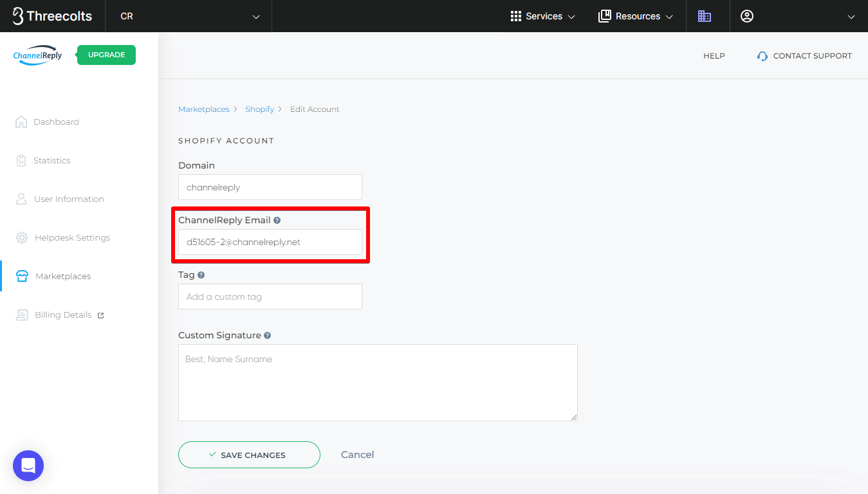Click the ChannelReply Email input field

pos(270,242)
